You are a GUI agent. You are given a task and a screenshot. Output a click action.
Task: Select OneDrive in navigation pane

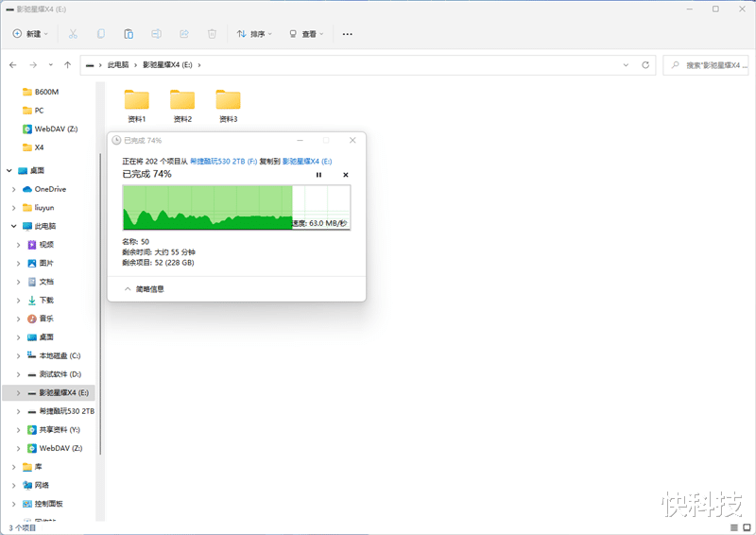click(x=44, y=189)
